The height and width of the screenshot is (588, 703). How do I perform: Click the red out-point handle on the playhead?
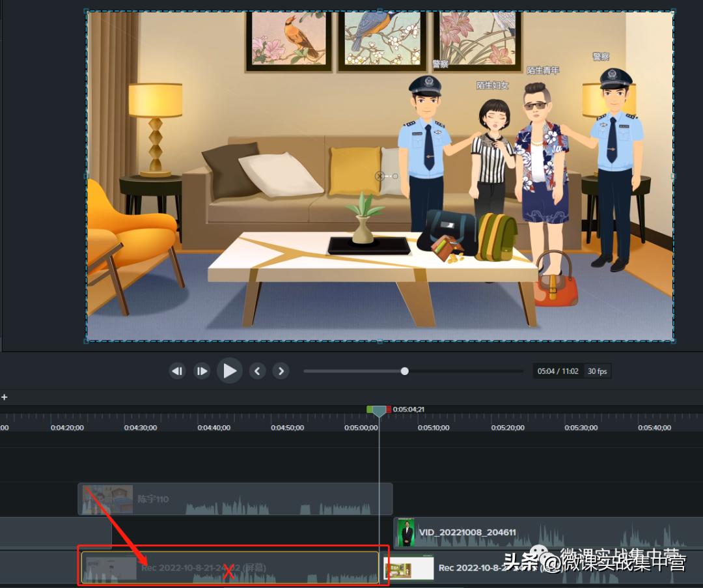(388, 410)
